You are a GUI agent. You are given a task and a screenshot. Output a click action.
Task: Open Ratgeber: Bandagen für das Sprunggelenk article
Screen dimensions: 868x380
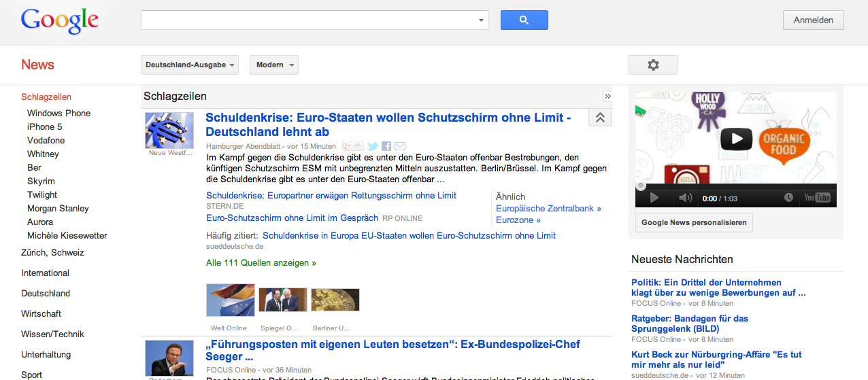click(x=690, y=324)
